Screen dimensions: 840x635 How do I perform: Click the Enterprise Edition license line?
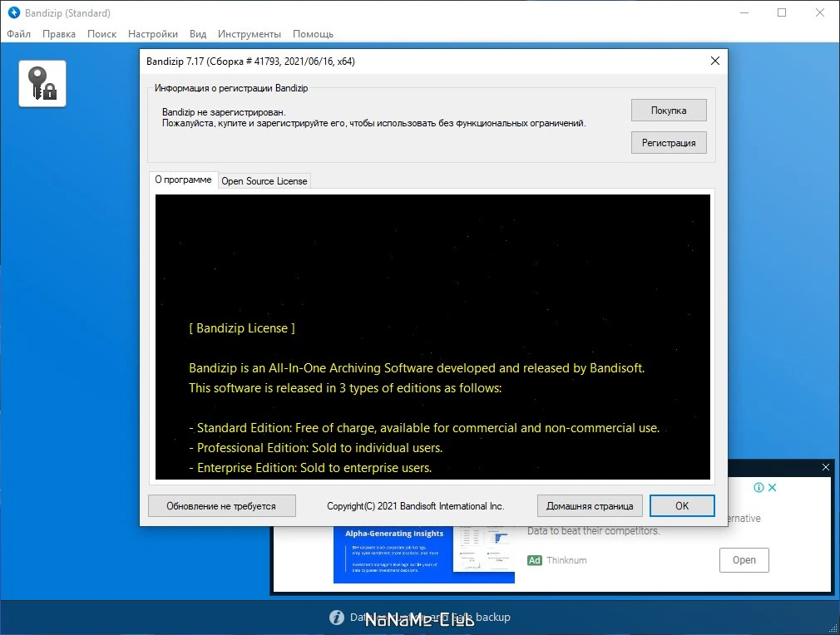(x=310, y=468)
